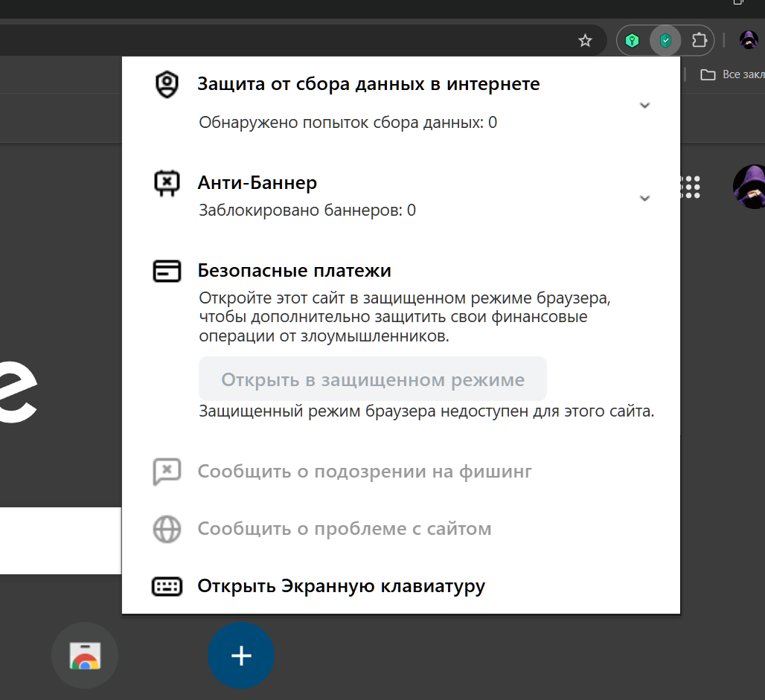Click the 'Безопасные платежи' heading

(x=294, y=271)
